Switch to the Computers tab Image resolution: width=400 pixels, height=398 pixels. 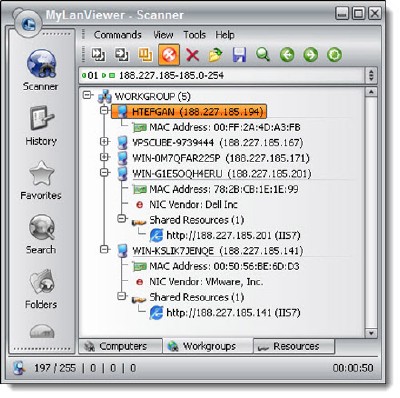click(x=120, y=346)
